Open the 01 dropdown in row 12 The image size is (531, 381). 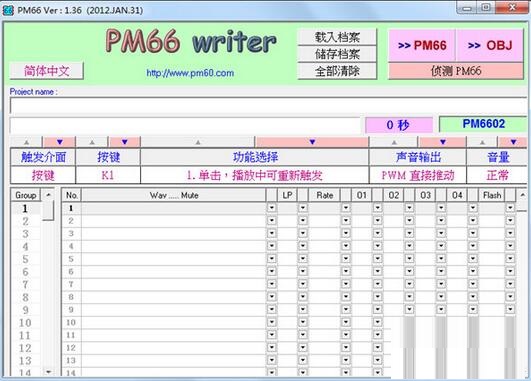377,347
